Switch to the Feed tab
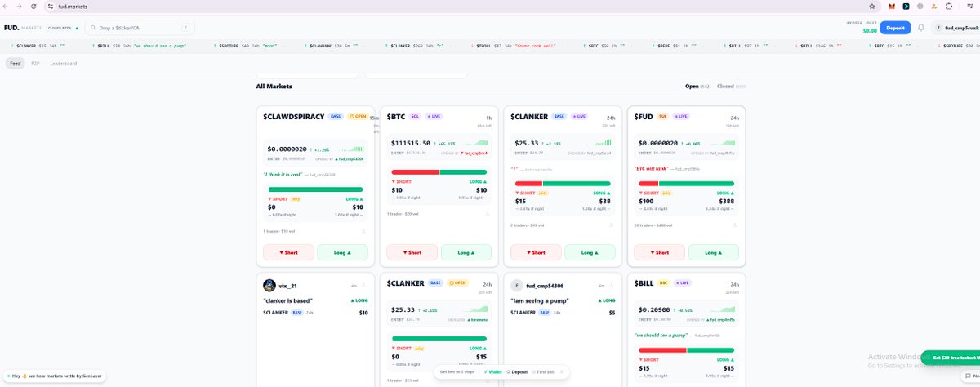The height and width of the screenshot is (387, 980). 16,63
